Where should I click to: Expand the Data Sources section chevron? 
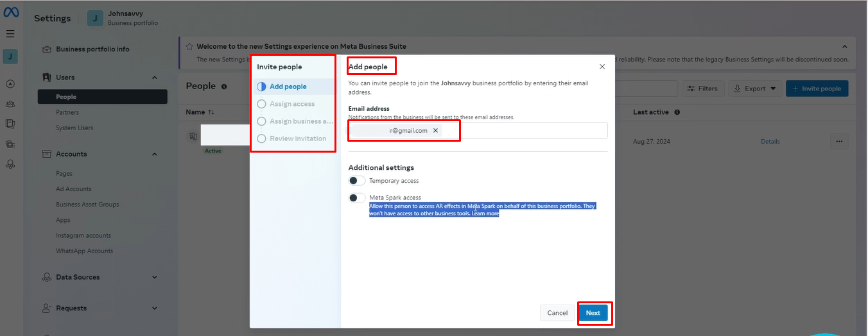(155, 278)
